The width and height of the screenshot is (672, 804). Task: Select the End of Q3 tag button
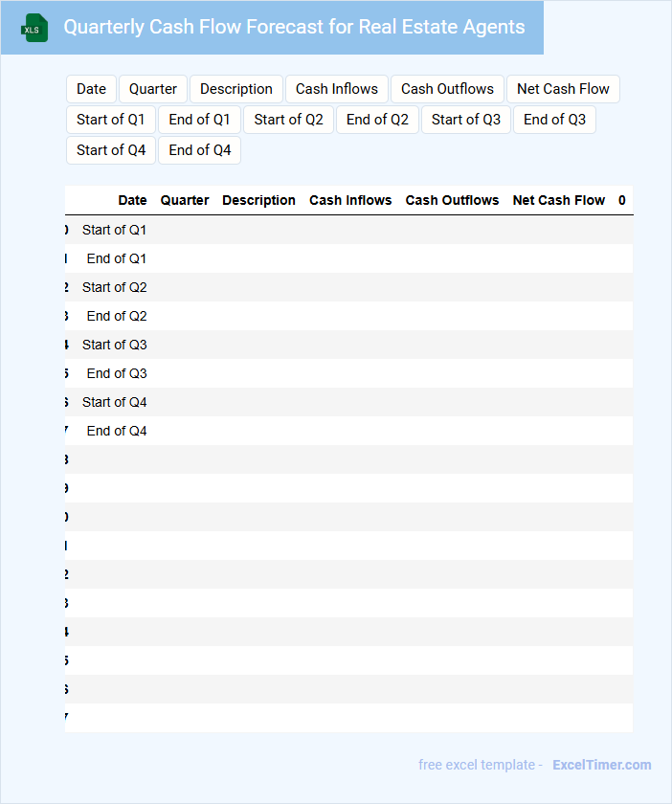pos(554,120)
